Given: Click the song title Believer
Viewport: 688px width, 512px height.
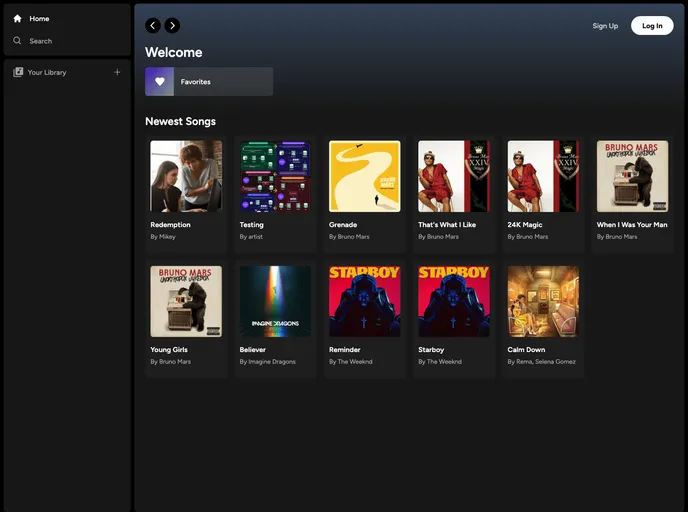Looking at the screenshot, I should click(253, 350).
